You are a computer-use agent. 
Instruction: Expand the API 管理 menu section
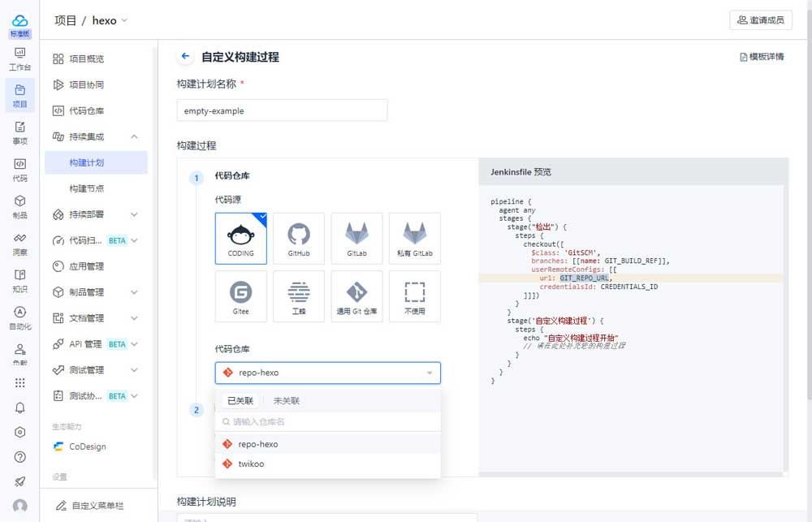(x=134, y=344)
